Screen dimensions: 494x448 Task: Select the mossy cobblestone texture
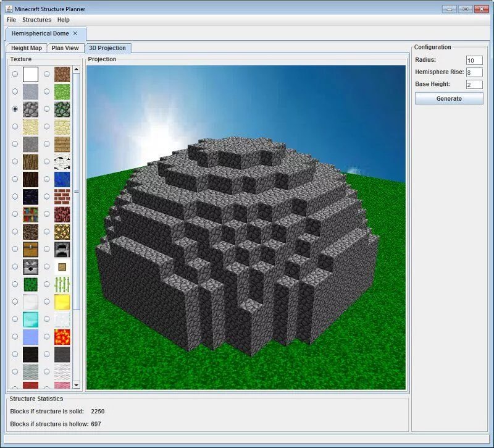coord(62,109)
